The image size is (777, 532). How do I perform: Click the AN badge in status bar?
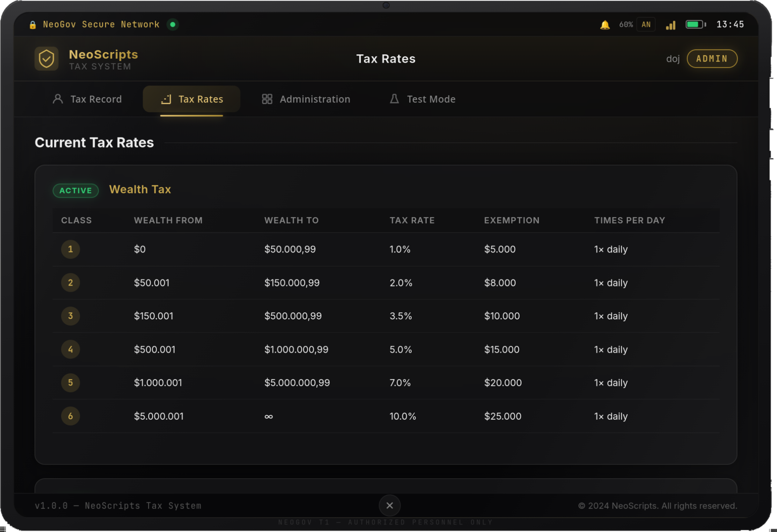[x=646, y=24]
